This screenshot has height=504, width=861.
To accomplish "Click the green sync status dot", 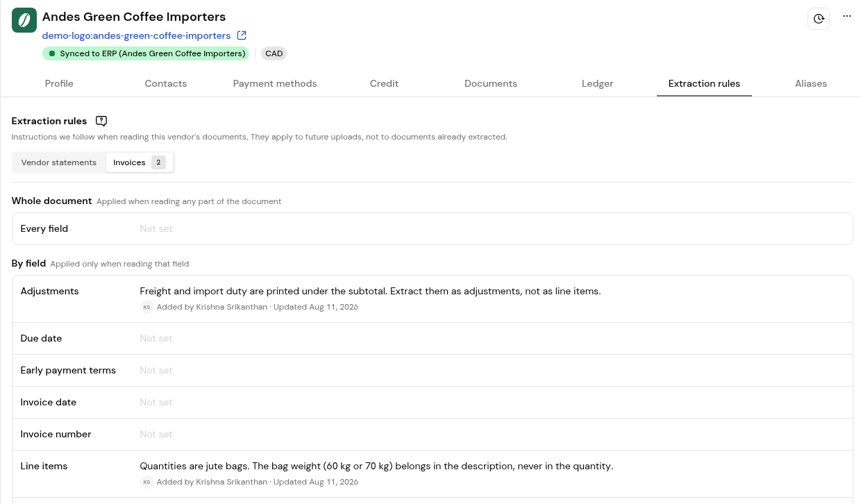I will (x=52, y=53).
